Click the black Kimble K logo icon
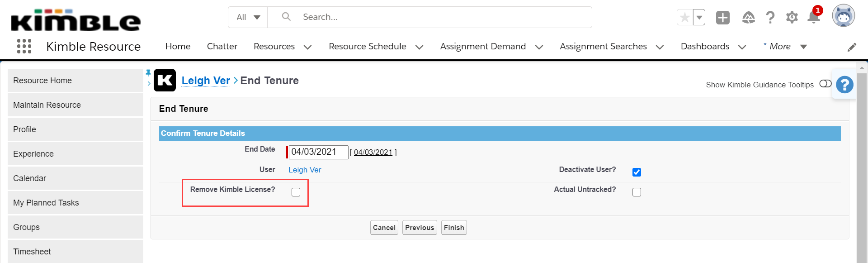The height and width of the screenshot is (263, 868). click(x=165, y=80)
